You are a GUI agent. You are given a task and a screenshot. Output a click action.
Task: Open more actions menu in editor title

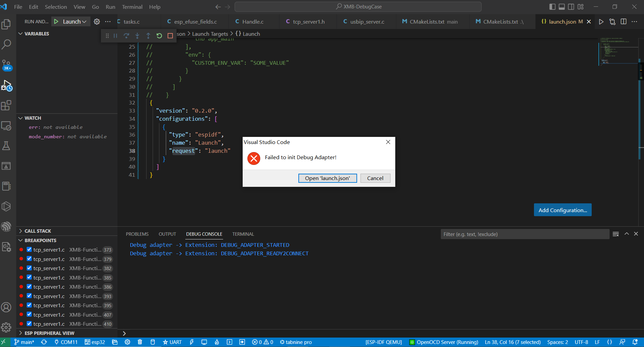click(635, 22)
